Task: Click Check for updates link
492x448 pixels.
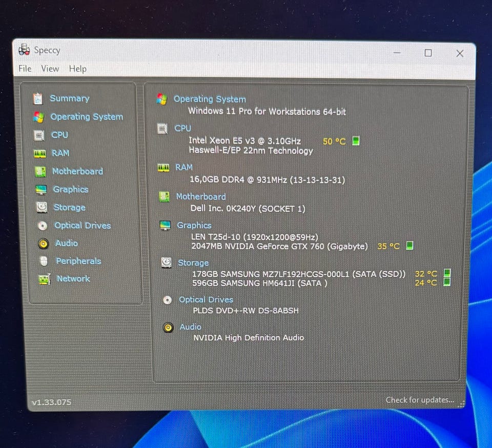Action: point(420,400)
